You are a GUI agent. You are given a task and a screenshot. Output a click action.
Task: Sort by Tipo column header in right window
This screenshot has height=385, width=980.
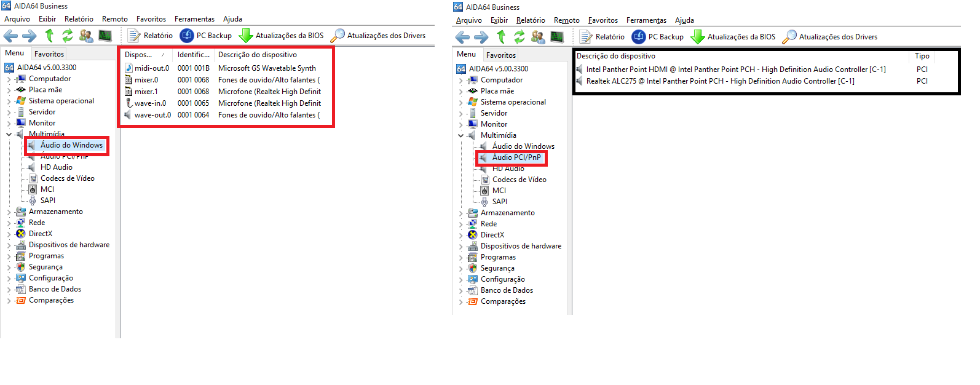(922, 56)
